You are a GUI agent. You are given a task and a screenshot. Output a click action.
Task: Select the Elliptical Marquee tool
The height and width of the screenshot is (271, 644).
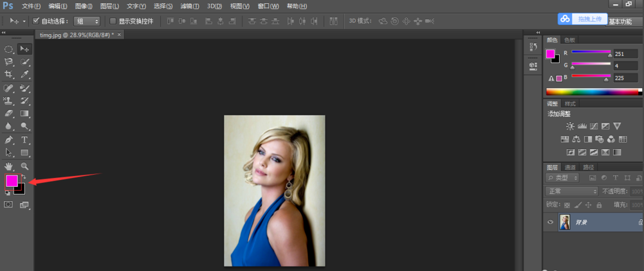tap(9, 49)
